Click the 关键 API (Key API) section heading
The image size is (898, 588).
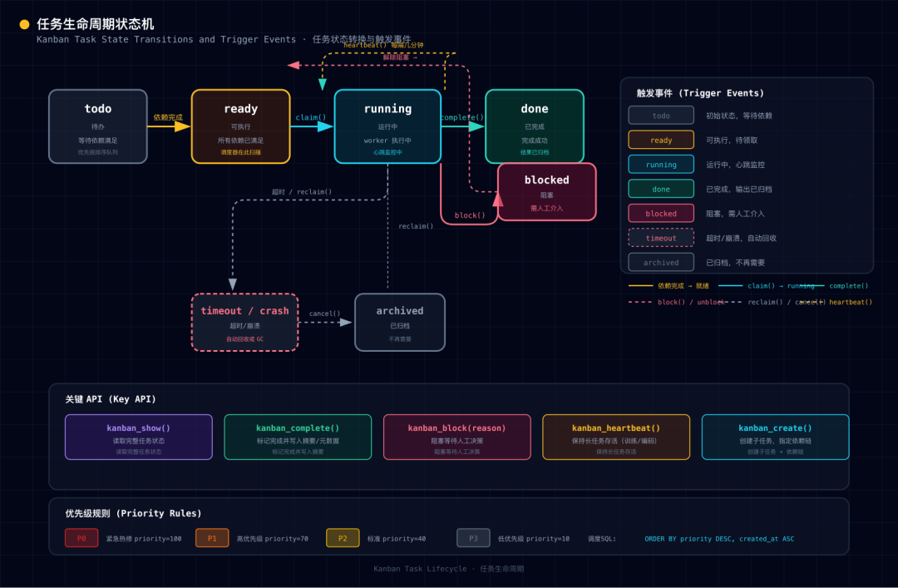(x=110, y=399)
